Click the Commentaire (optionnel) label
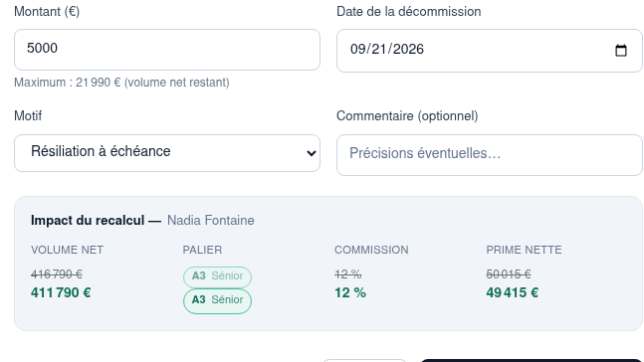 [407, 116]
